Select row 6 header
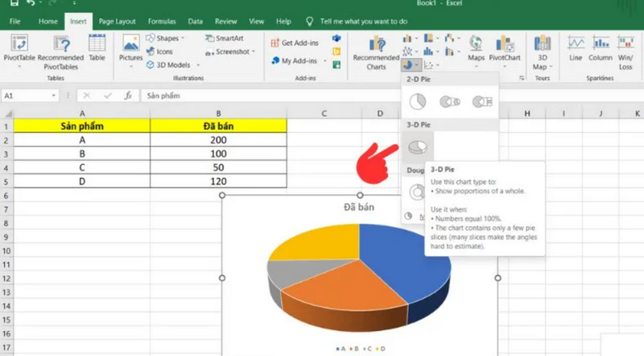Viewport: 644px width, 356px height. click(6, 195)
